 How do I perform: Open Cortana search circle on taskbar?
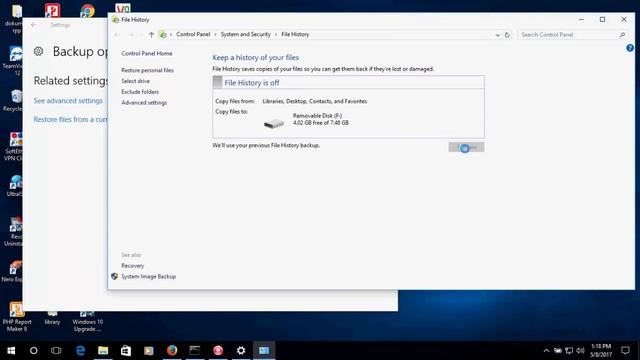[x=33, y=350]
